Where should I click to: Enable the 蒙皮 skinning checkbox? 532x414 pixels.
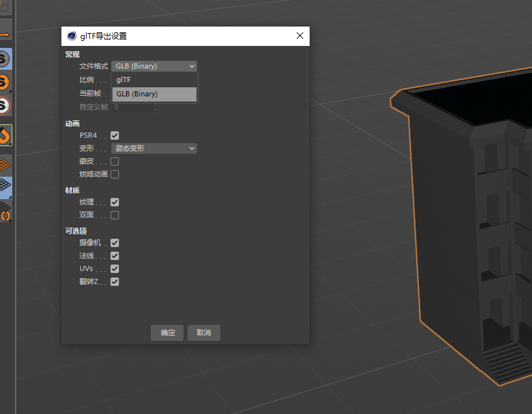tap(115, 161)
